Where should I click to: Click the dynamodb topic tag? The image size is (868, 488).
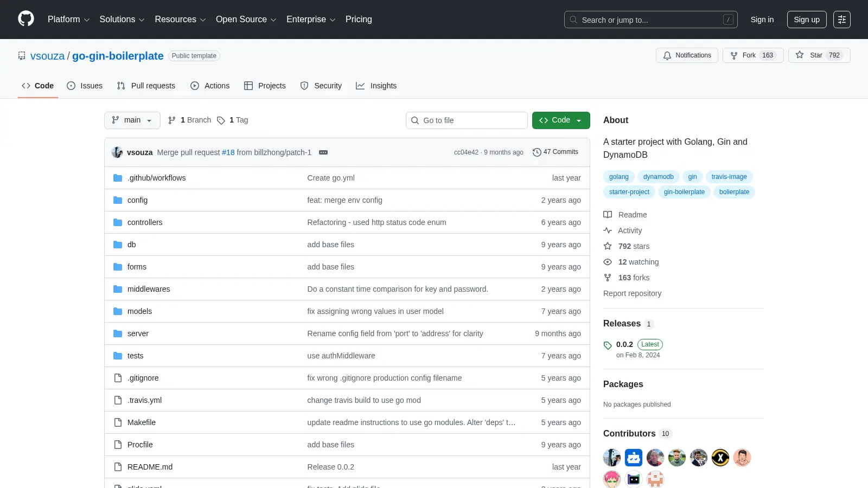659,177
